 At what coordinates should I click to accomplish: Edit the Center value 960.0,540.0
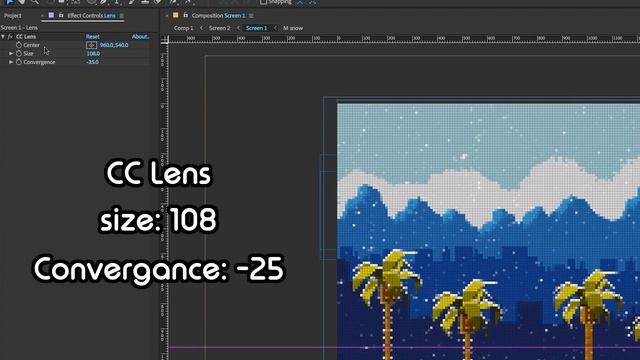[114, 45]
